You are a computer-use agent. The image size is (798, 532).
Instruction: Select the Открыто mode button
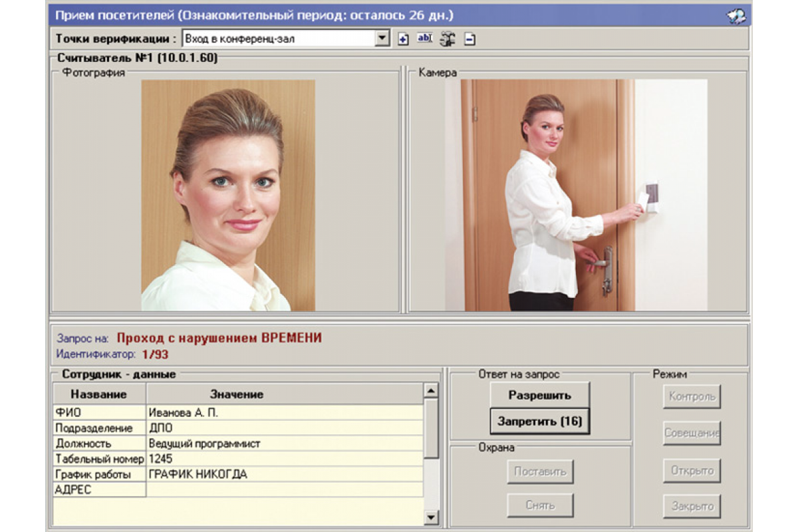click(692, 470)
